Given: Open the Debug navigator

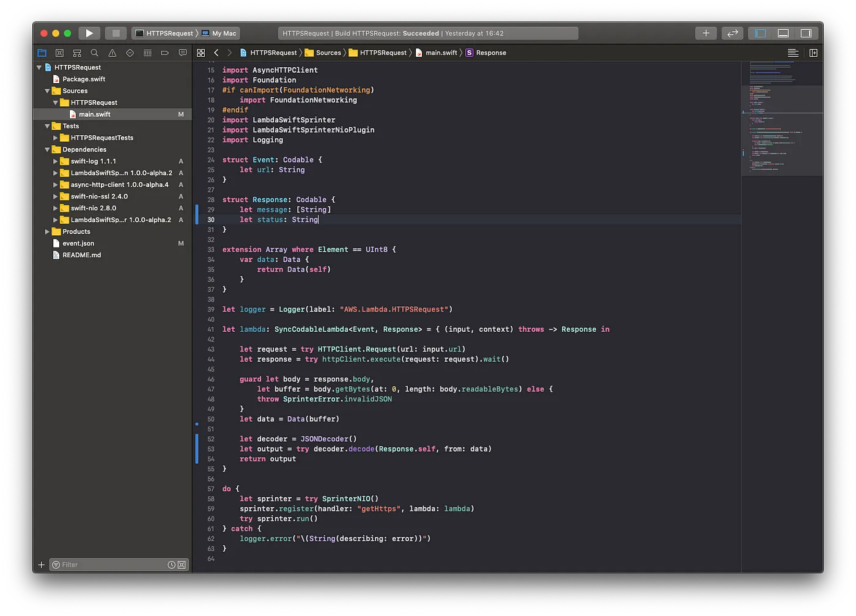Looking at the screenshot, I should (147, 53).
